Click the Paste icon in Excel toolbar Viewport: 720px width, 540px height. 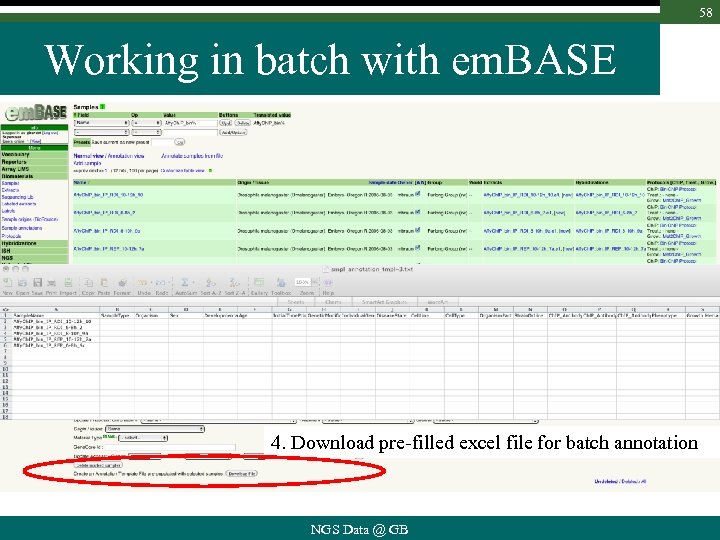[x=104, y=282]
